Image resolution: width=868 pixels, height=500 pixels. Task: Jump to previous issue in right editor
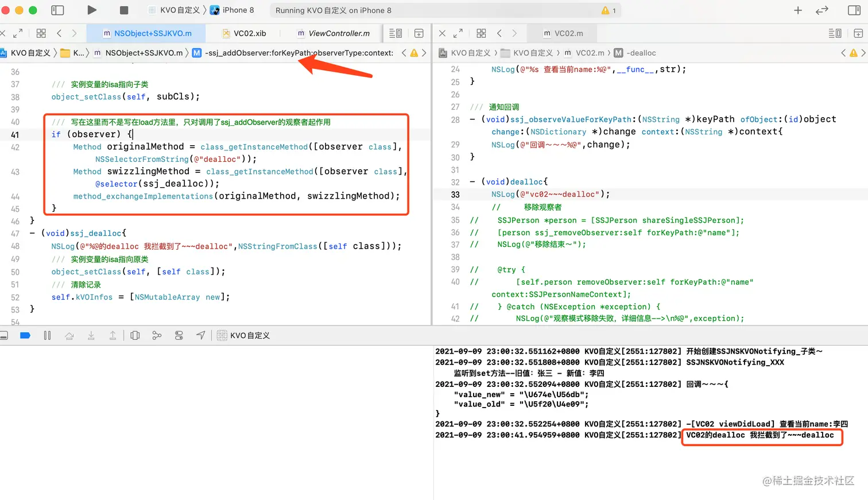tap(843, 53)
